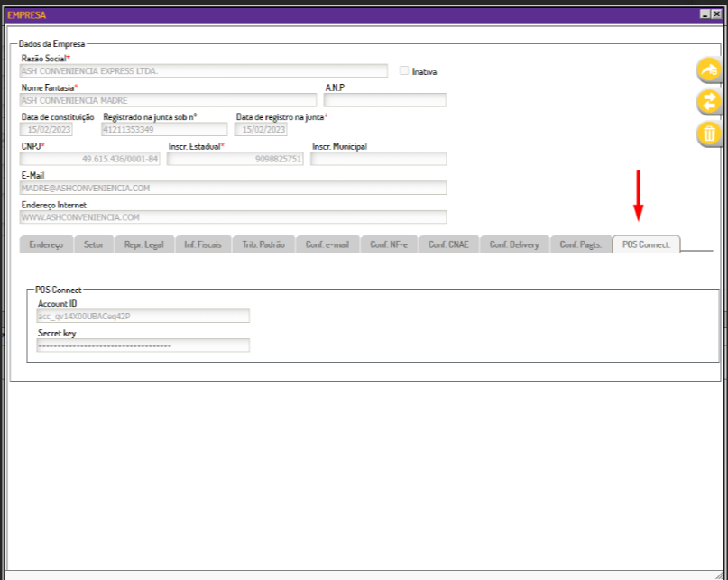Open the Repr. Legal tab
Viewport: 728px width, 580px height.
pos(144,244)
